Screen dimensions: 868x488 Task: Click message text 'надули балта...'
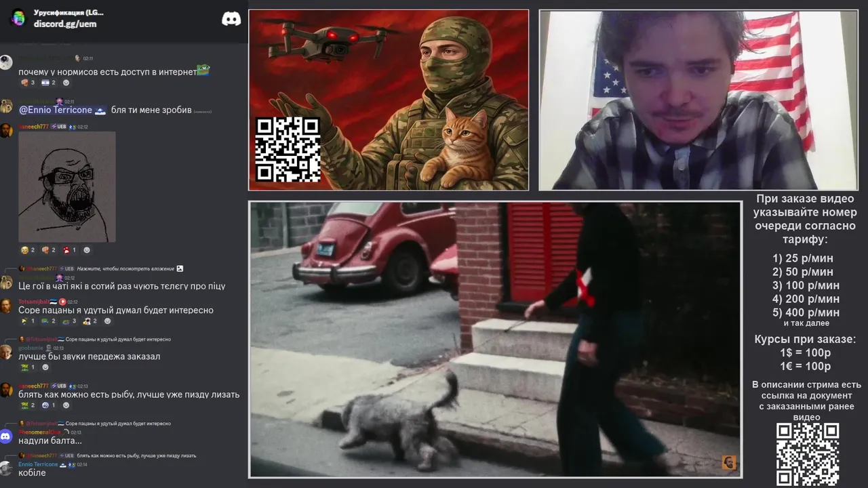click(x=50, y=441)
